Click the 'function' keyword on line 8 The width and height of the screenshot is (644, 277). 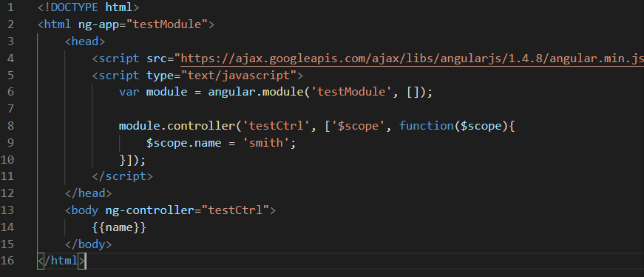tap(427, 125)
